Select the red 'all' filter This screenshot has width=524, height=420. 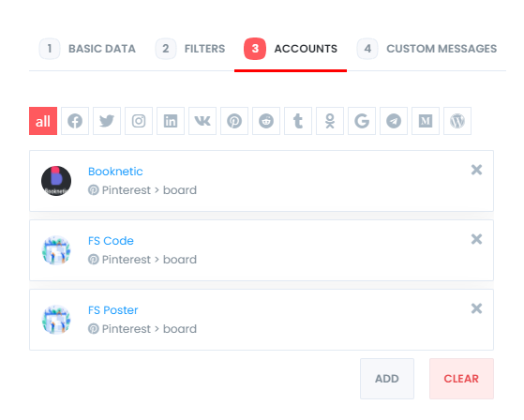(x=43, y=121)
